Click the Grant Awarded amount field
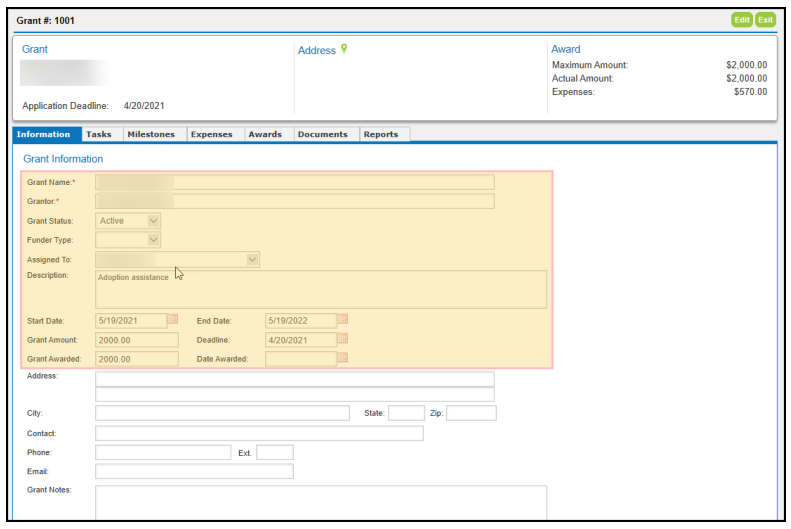791x529 pixels. tap(137, 359)
